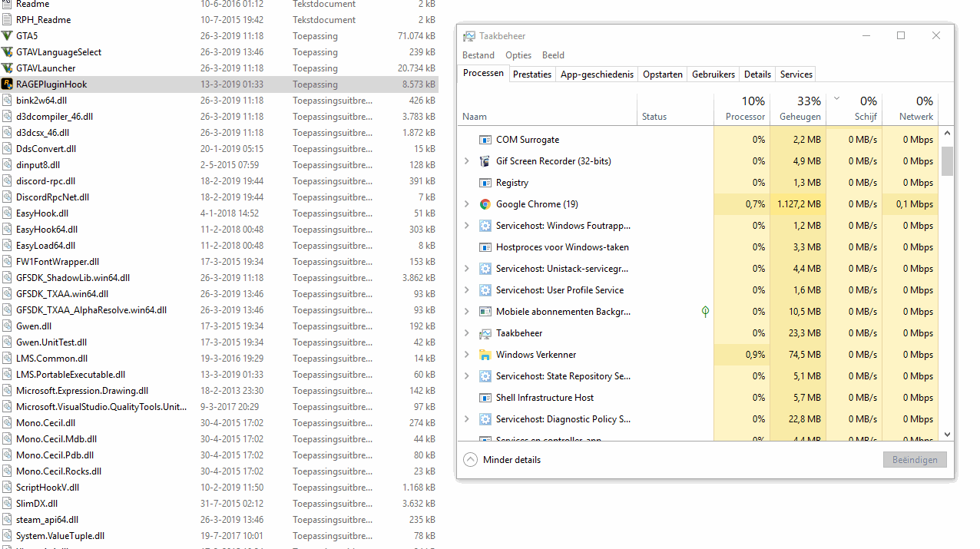Expand the Windows Verkenner process entry
Viewport: 980px width, 549px height.
[x=466, y=355]
